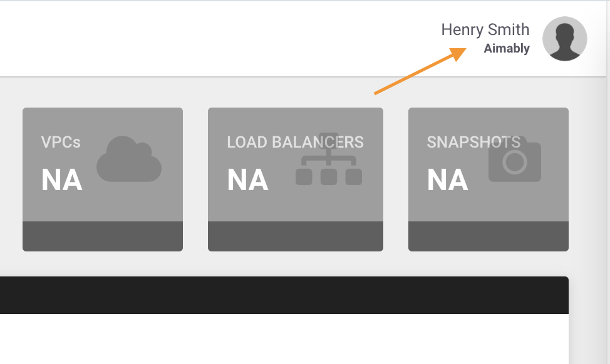Image resolution: width=610 pixels, height=364 pixels.
Task: Select the Henry Smith user name
Action: [x=485, y=29]
